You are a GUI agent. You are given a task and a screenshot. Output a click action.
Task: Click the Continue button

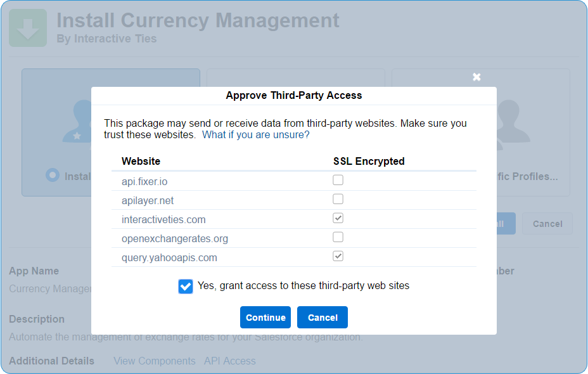pyautogui.click(x=265, y=318)
